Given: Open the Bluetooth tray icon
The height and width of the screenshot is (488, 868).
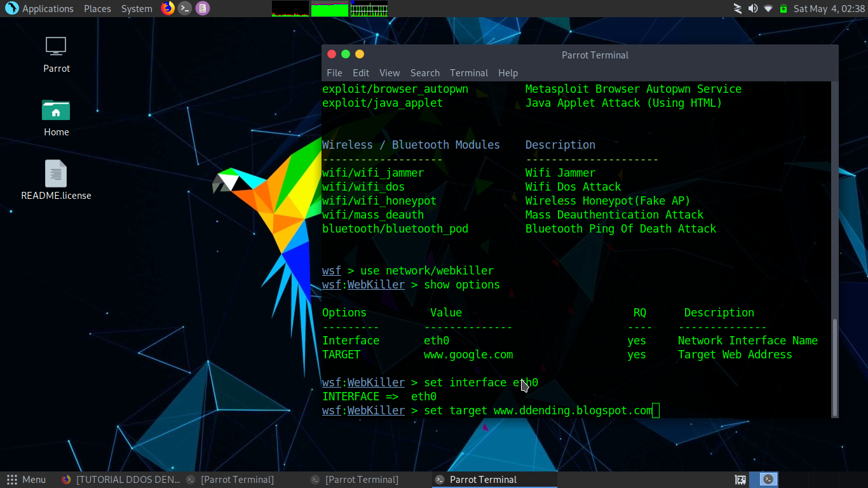Looking at the screenshot, I should 737,8.
